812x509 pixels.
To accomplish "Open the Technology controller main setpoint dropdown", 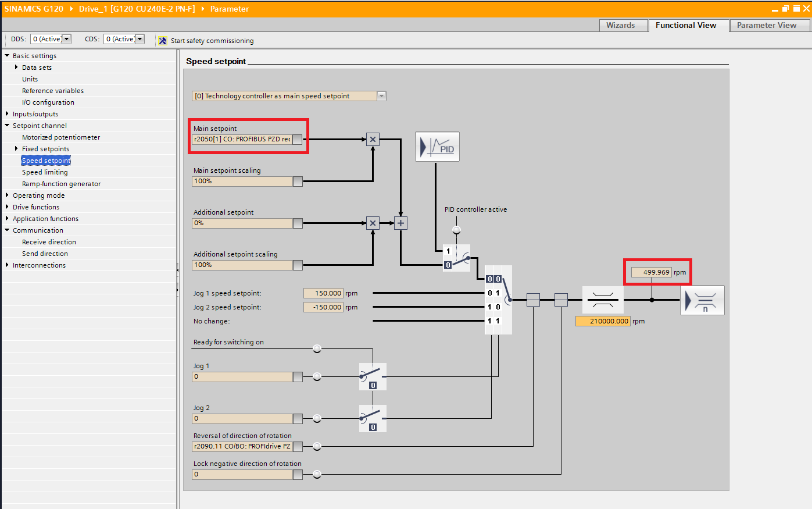I will coord(381,96).
